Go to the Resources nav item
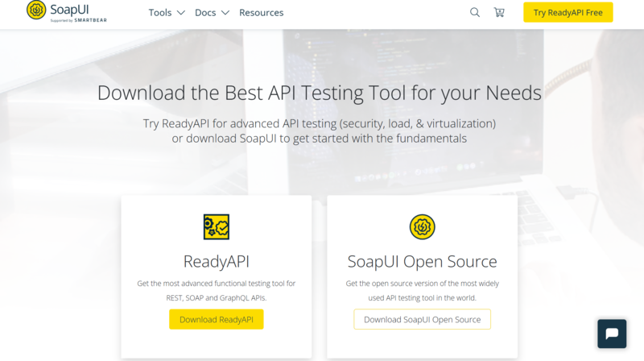644x361 pixels. click(x=261, y=13)
